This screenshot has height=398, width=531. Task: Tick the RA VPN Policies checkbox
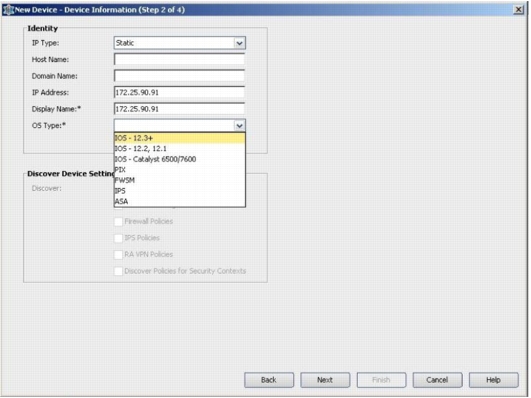click(118, 255)
